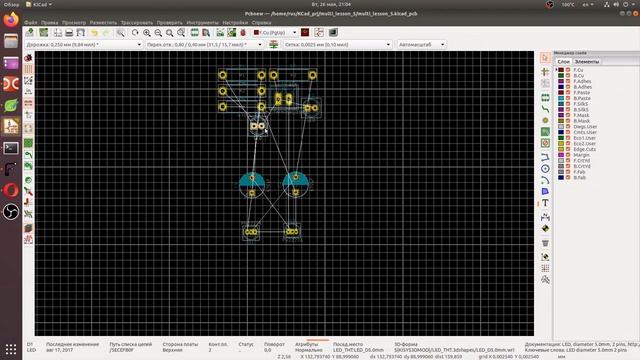Toggle visibility checkbox of Margin layer
640x360 pixels.
(568, 155)
